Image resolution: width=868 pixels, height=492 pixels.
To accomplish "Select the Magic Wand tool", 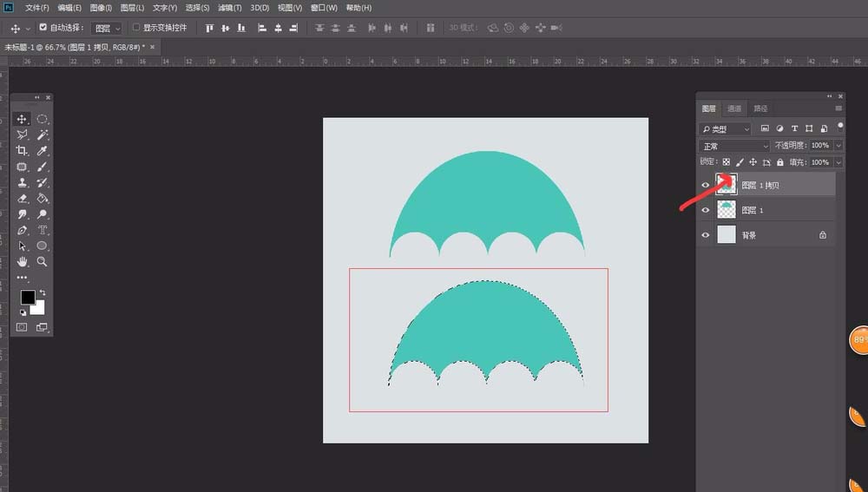I will click(x=42, y=135).
